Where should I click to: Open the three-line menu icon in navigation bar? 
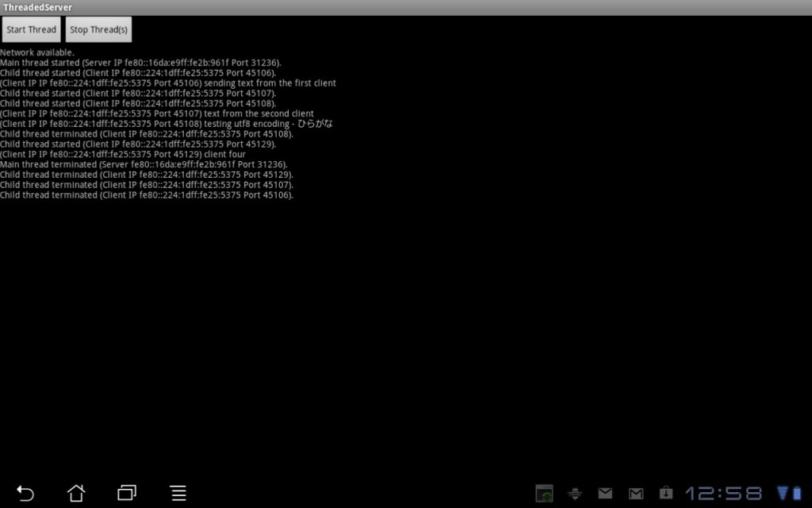coord(178,494)
